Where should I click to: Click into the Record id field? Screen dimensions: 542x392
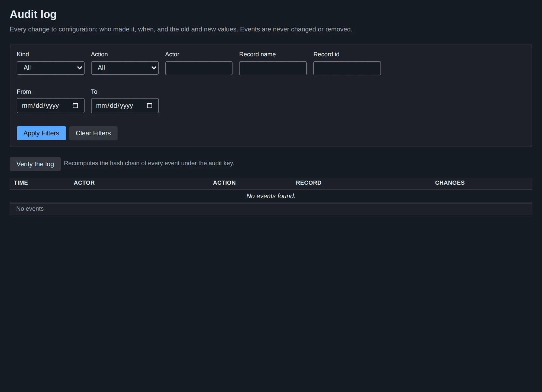[347, 68]
